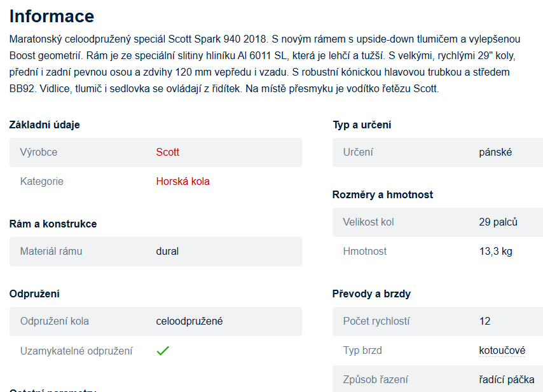The image size is (543, 392).
Task: Click the Základní údaje section heading
Action: pos(45,125)
